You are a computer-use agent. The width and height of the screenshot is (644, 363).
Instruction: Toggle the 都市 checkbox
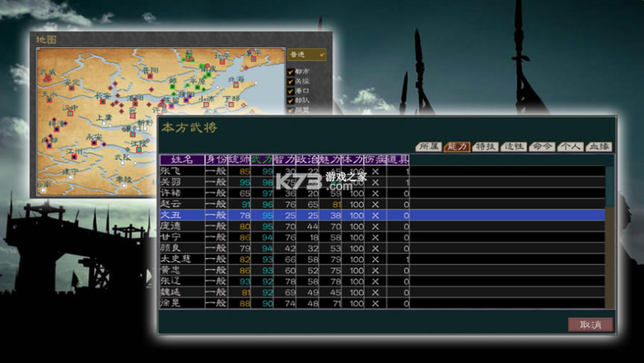coord(291,72)
